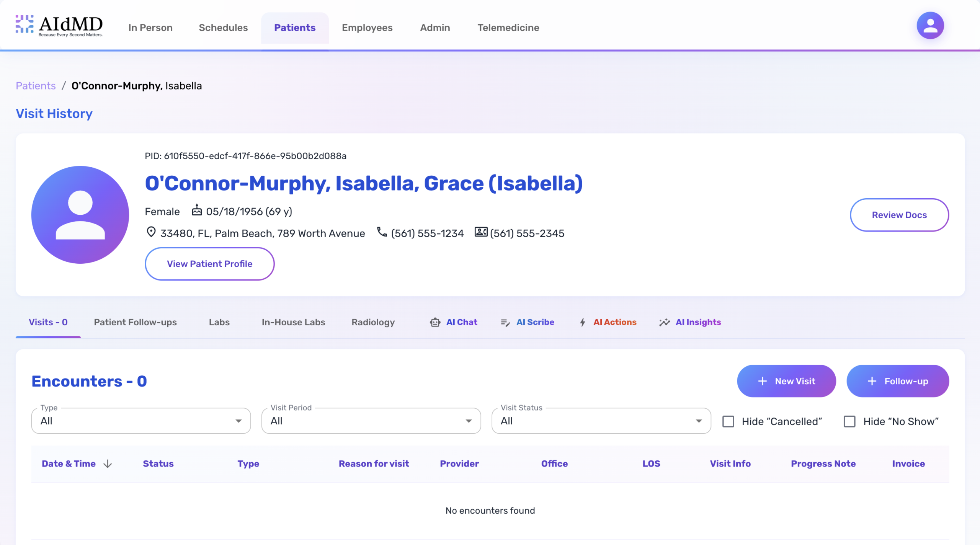Open the user account avatar icon
The width and height of the screenshot is (980, 545).
(930, 26)
